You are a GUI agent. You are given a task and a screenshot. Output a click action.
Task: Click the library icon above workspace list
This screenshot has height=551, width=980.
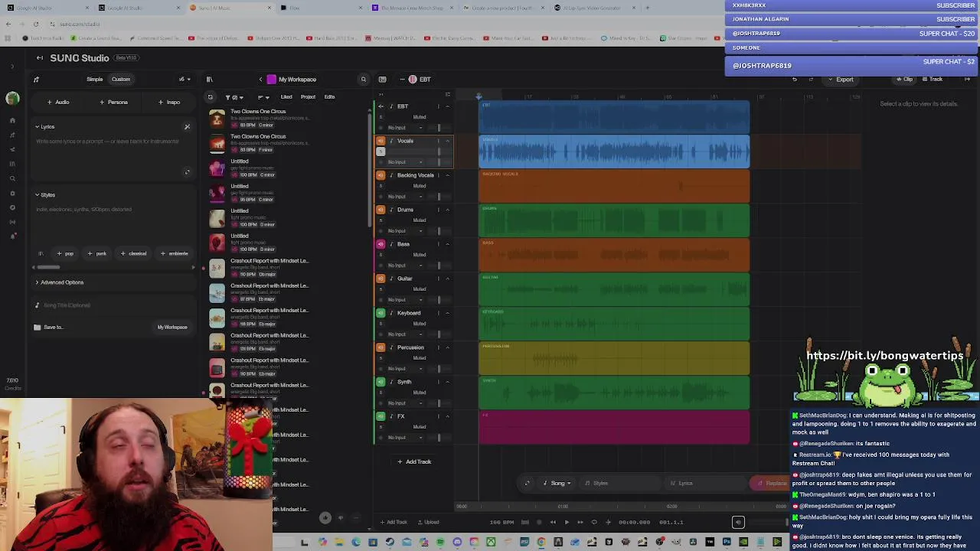(x=209, y=80)
